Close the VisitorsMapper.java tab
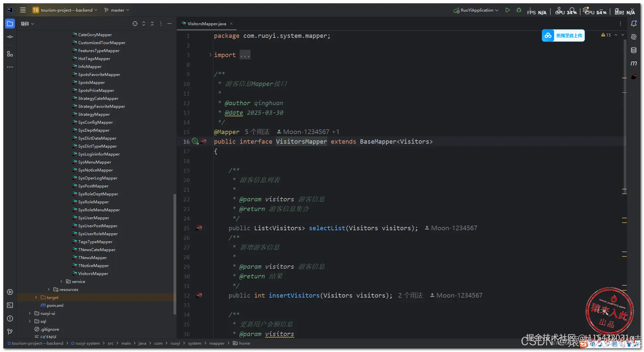644x352 pixels. click(231, 24)
